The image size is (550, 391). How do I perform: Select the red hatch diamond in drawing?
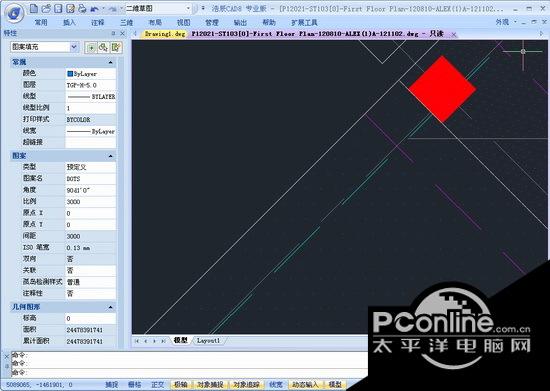coord(442,89)
